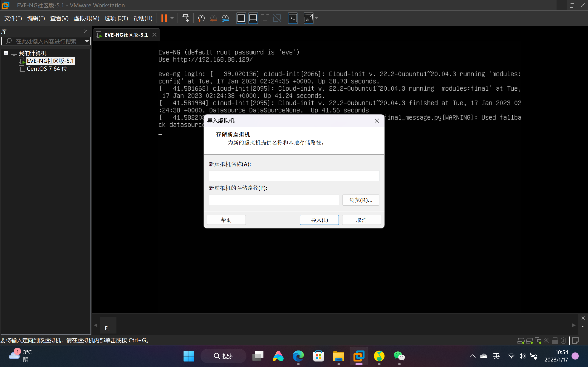Screen dimensions: 588x367
Task: Revert to the previous snapshot icon
Action: pos(213,18)
